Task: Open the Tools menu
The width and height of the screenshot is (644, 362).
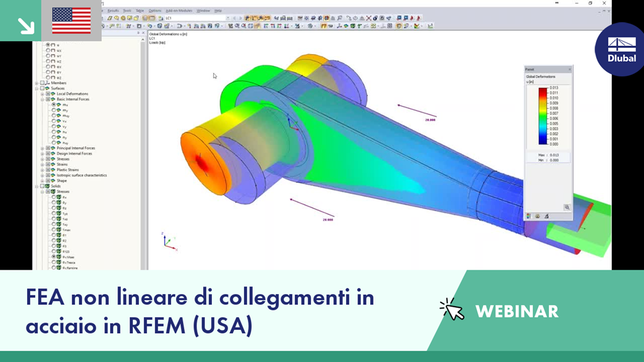Action: pos(127,11)
